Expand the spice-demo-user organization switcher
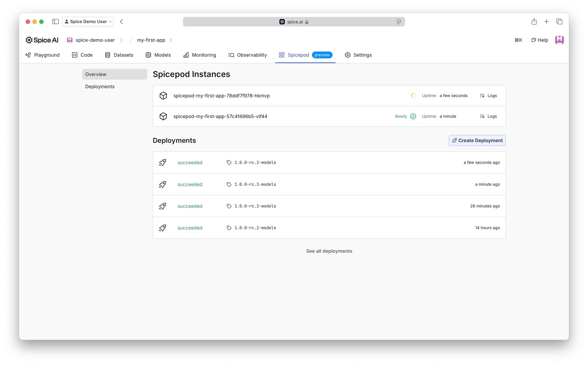This screenshot has width=588, height=365. [x=121, y=40]
